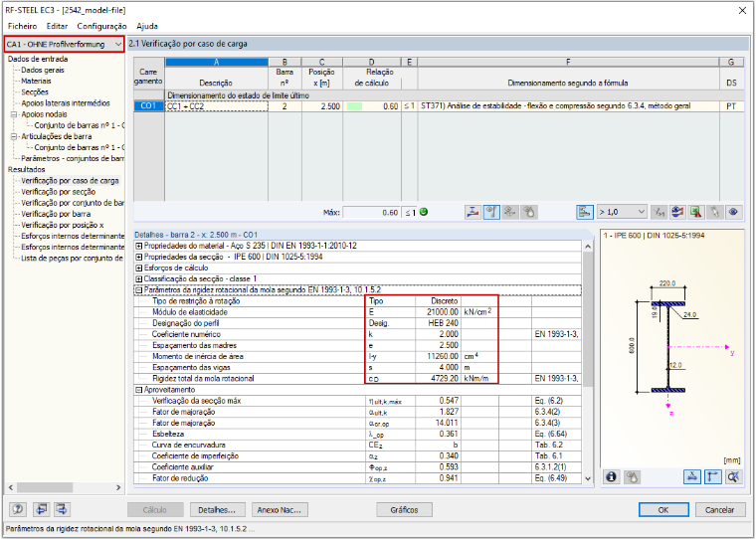Click the green relation bar for CO1
Viewport: 756px width, 539px height.
pyautogui.click(x=354, y=106)
